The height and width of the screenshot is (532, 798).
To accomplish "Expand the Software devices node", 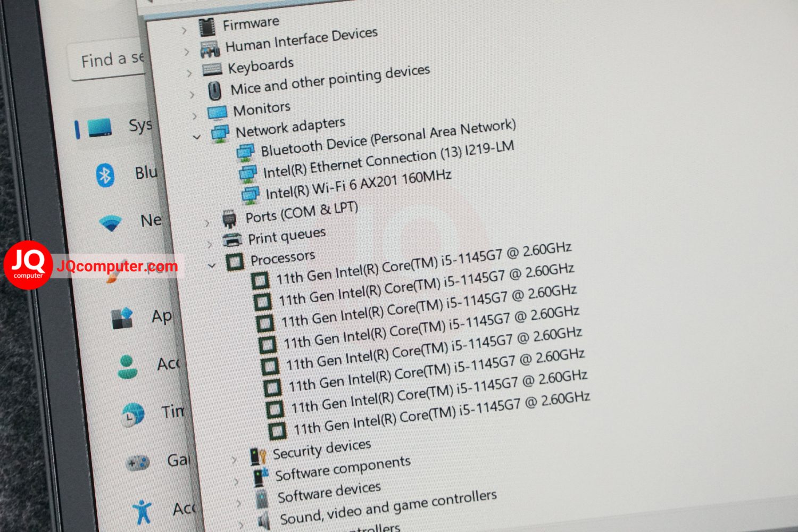I will 238,503.
